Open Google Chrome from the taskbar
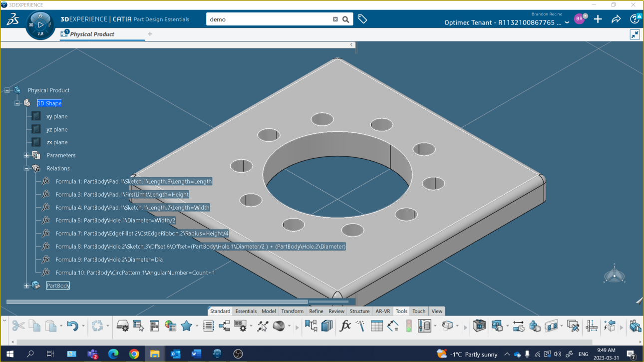The height and width of the screenshot is (362, 644). point(134,354)
